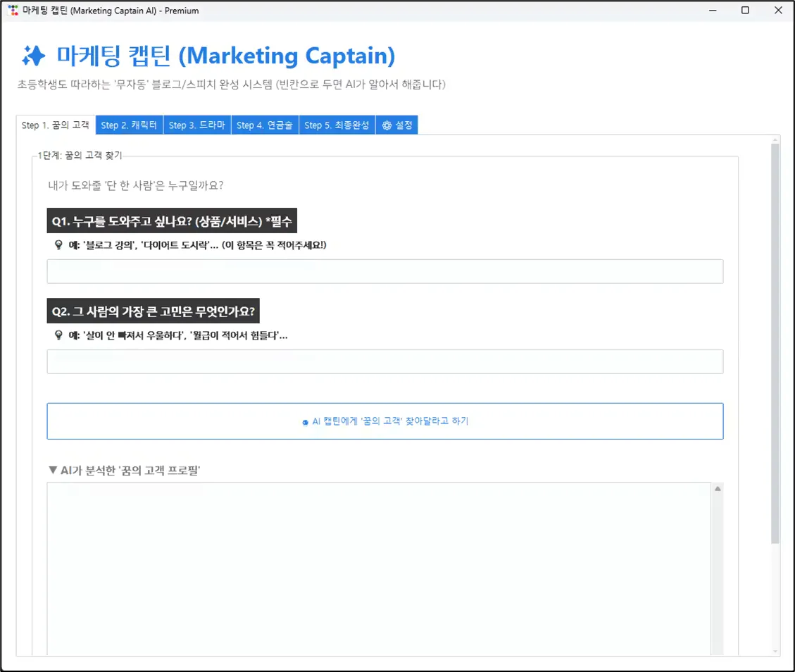Collapse the 'AI가 분석한 꿈의 고객 프로필' section

pyautogui.click(x=52, y=469)
